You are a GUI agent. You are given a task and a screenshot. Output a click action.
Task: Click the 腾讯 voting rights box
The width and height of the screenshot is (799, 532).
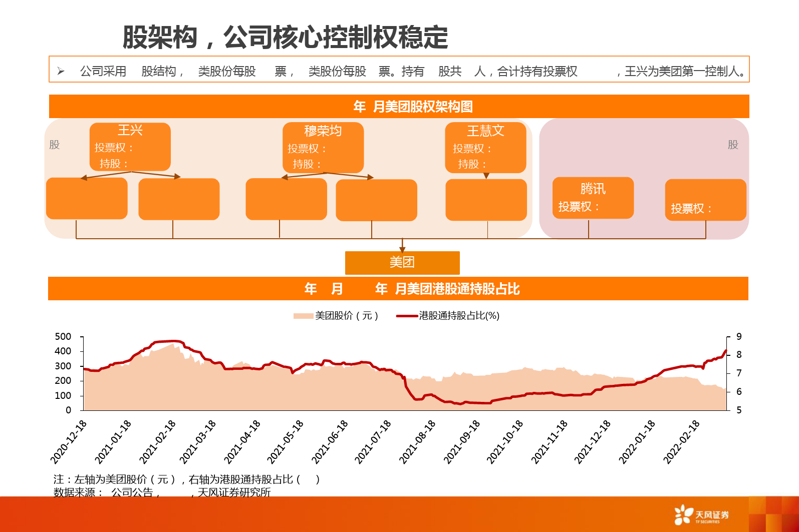(593, 198)
